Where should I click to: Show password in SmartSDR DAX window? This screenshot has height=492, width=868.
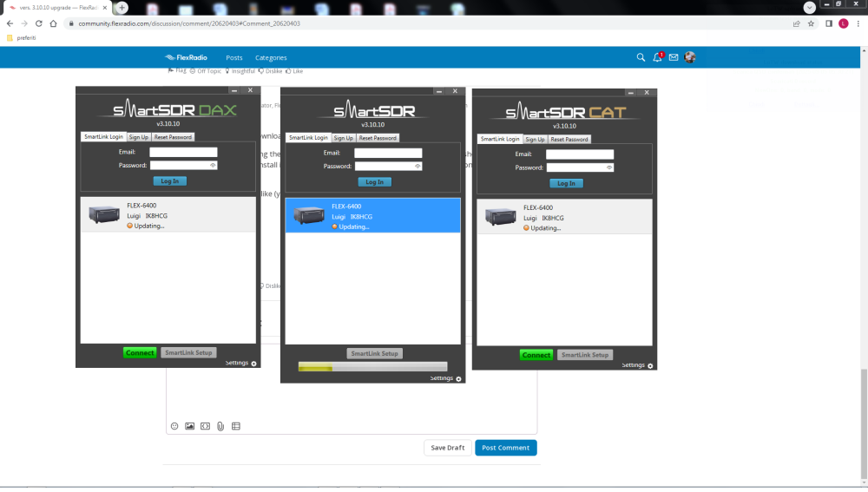click(213, 166)
